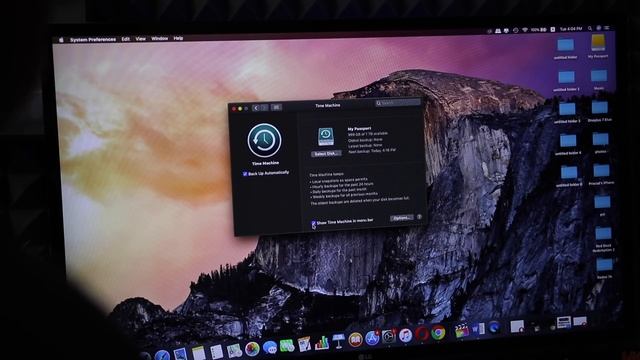Show all preferences grid
The width and height of the screenshot is (640, 360).
(276, 107)
